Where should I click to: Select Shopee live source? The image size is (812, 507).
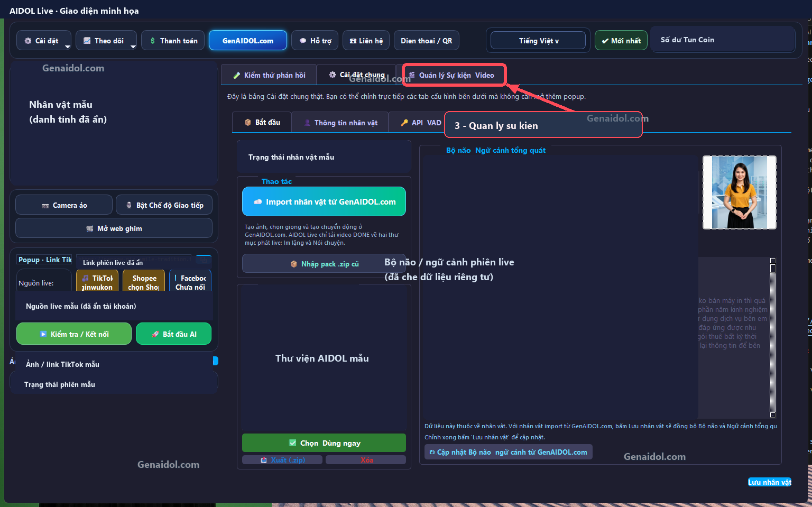(144, 281)
